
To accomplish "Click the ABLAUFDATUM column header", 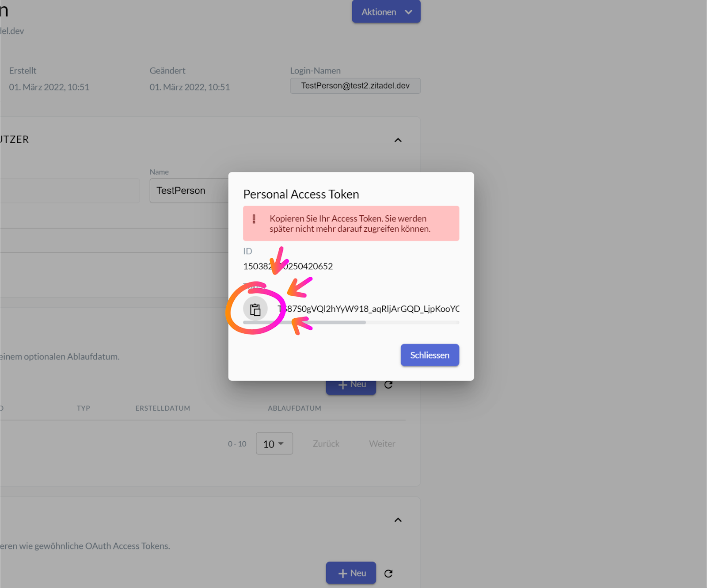I will click(x=294, y=408).
